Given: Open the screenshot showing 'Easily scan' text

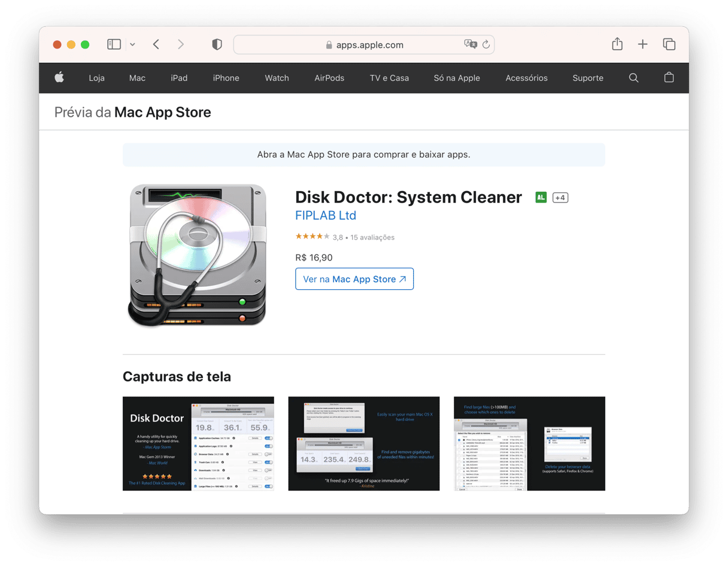Looking at the screenshot, I should [x=364, y=443].
